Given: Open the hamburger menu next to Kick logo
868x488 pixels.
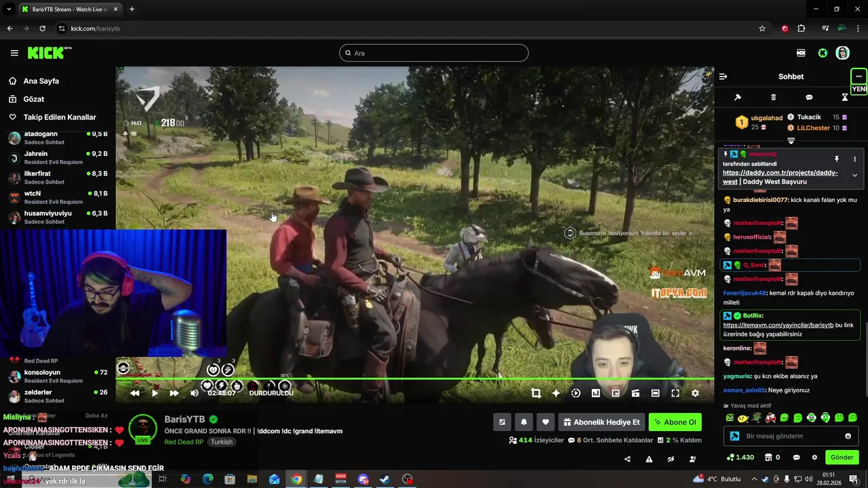Looking at the screenshot, I should 14,53.
